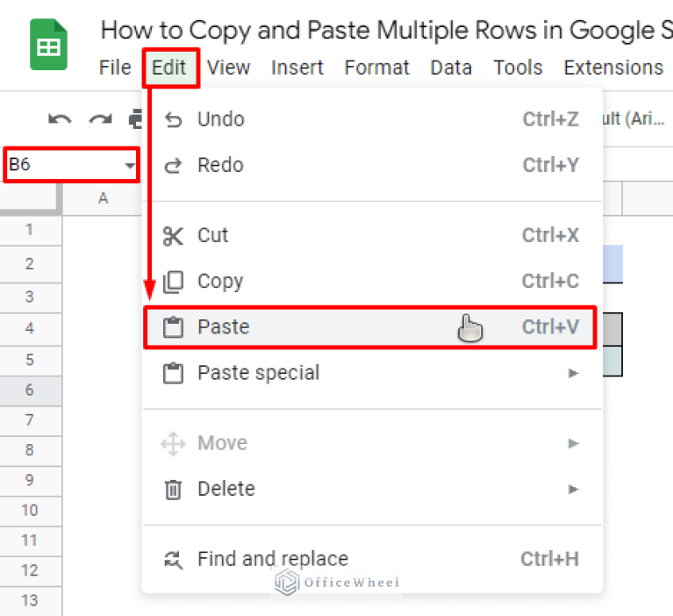Choose Find and replace entry
The height and width of the screenshot is (616, 673).
click(x=372, y=559)
